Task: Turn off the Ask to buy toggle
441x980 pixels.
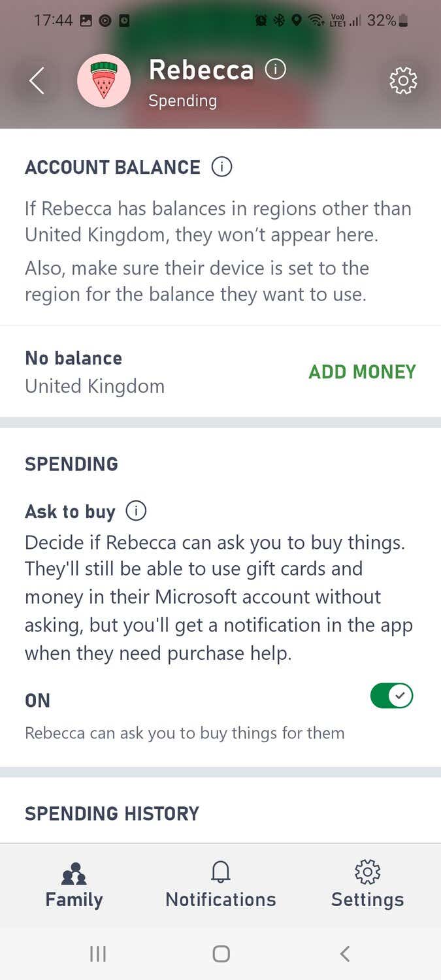Action: click(391, 696)
